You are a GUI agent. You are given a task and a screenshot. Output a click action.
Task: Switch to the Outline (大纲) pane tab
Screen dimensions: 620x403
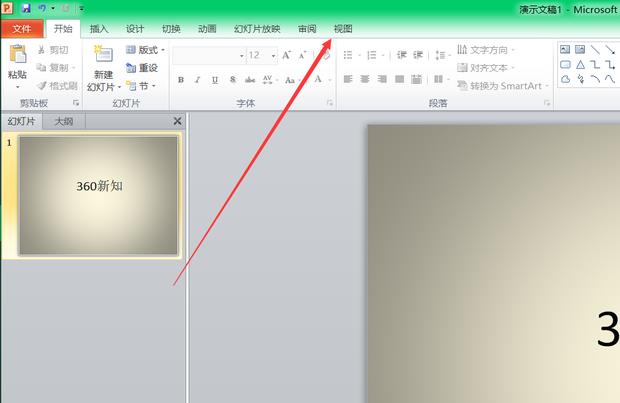(64, 121)
